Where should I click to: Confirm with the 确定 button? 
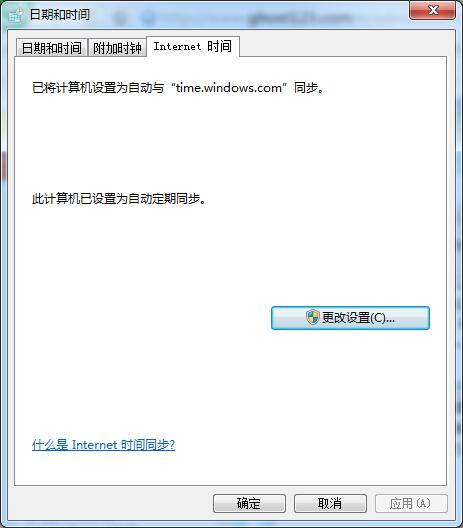(249, 503)
